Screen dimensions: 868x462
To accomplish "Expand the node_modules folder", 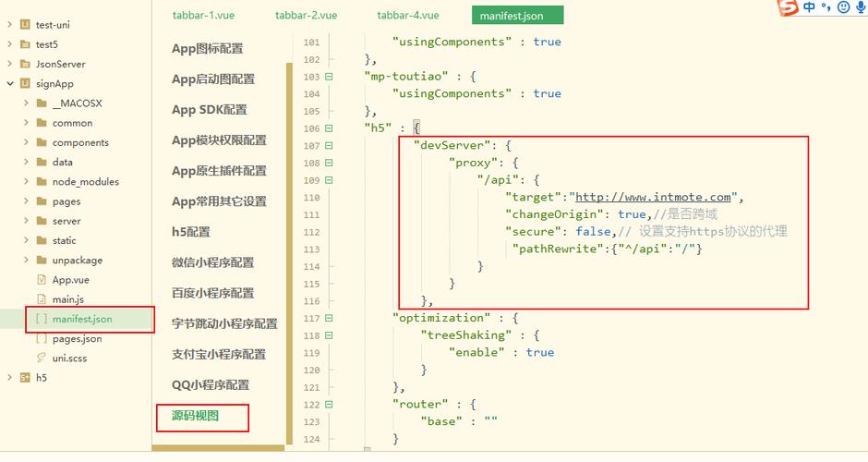I will coord(26,181).
